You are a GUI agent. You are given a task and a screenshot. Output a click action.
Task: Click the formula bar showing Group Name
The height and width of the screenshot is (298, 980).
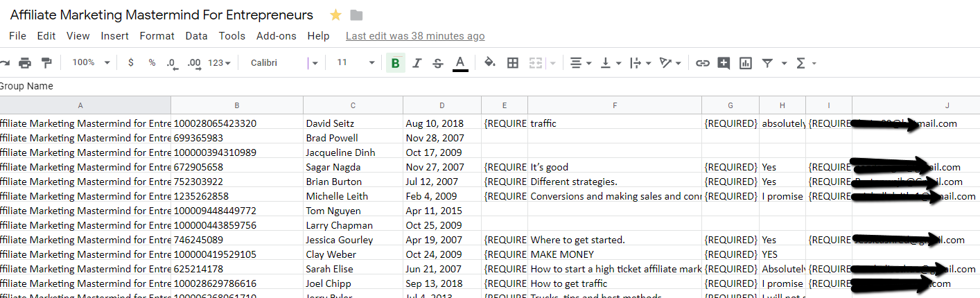coord(490,86)
